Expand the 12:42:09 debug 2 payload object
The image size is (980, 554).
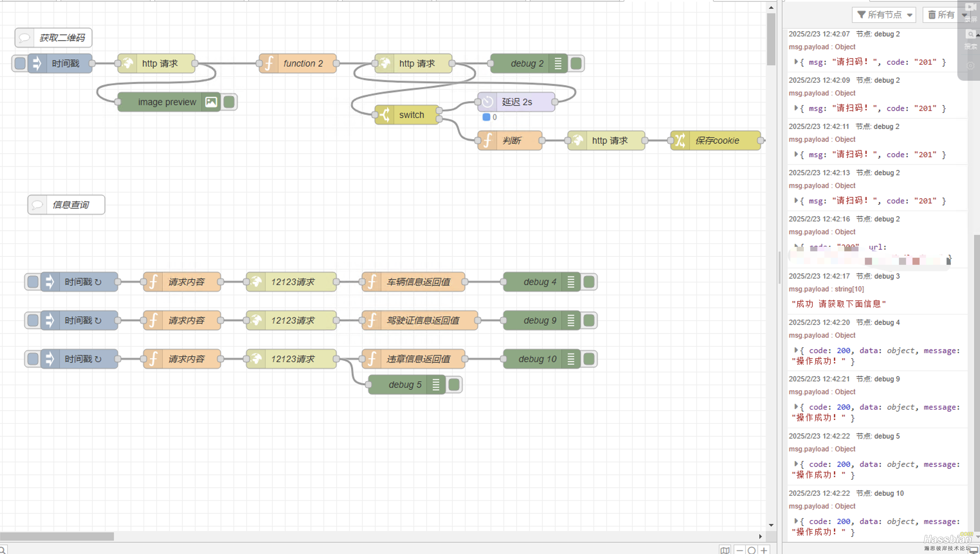coord(796,108)
